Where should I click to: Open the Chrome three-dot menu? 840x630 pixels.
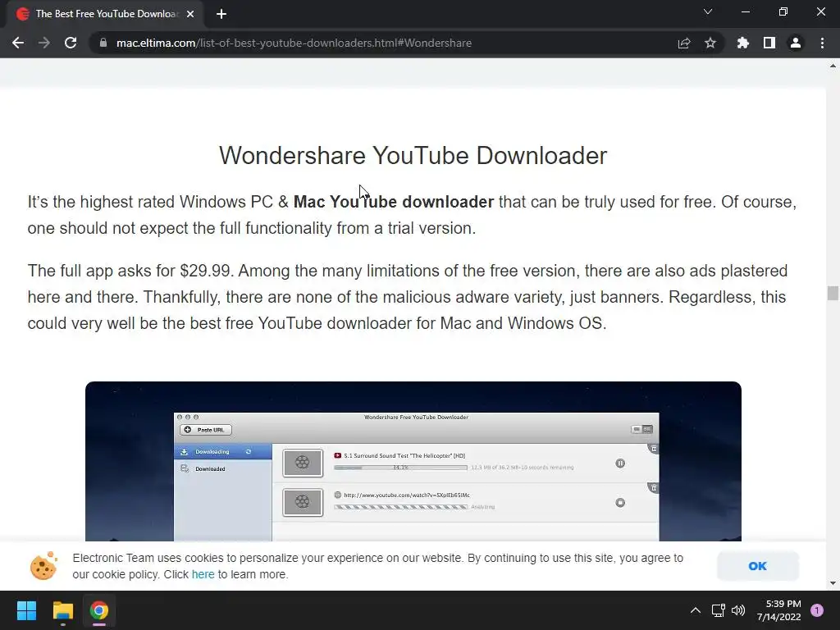tap(822, 43)
